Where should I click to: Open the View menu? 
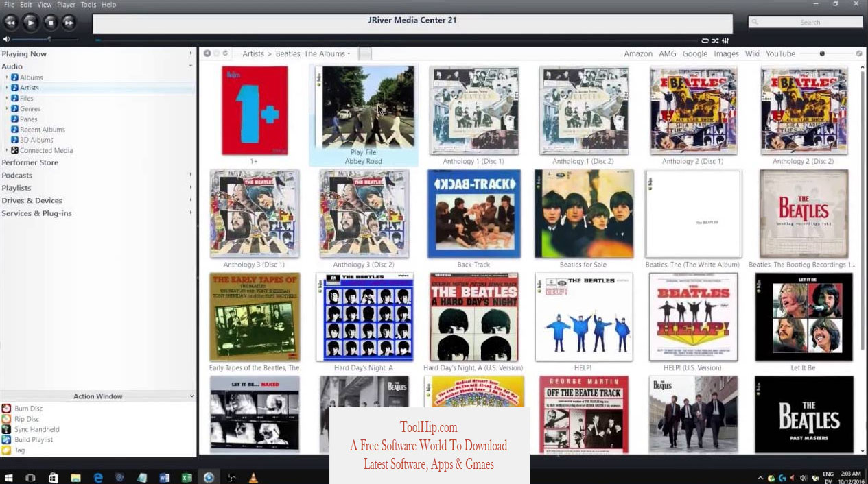[x=45, y=5]
